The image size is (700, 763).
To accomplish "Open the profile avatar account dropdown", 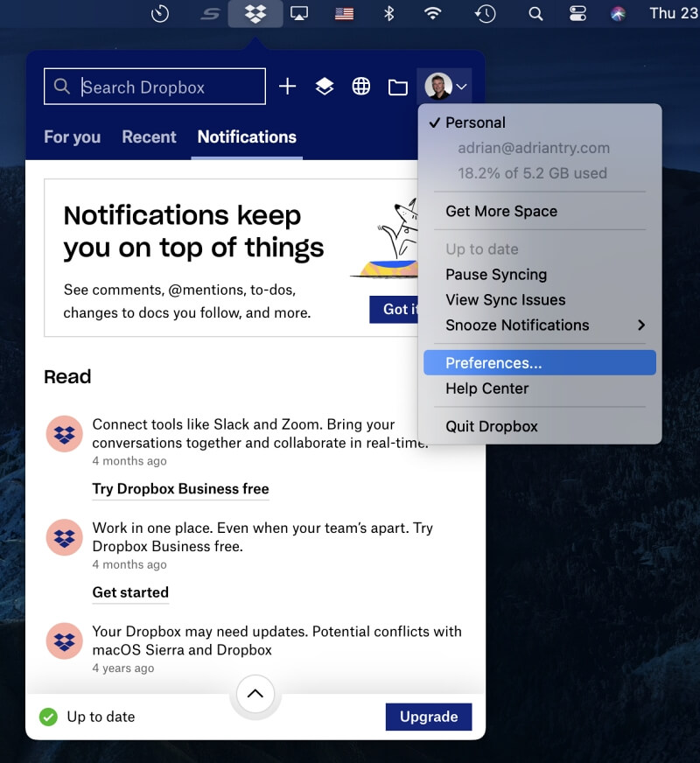I will tap(445, 87).
